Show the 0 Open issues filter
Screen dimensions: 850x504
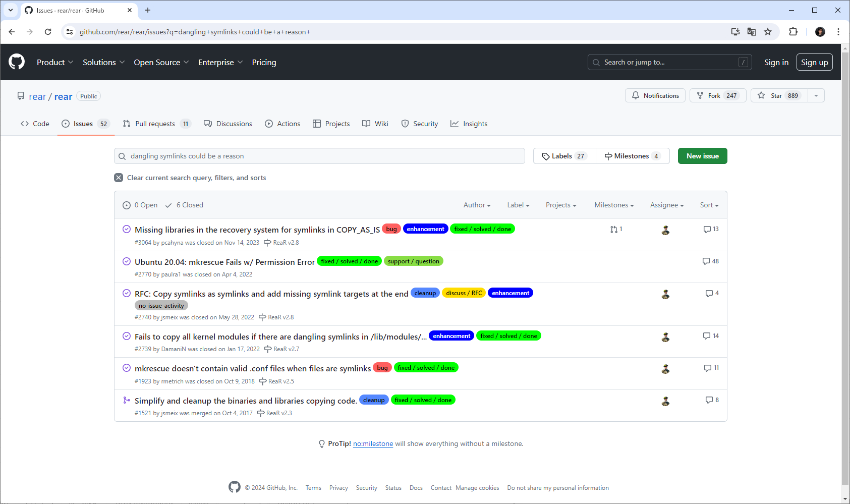[140, 205]
